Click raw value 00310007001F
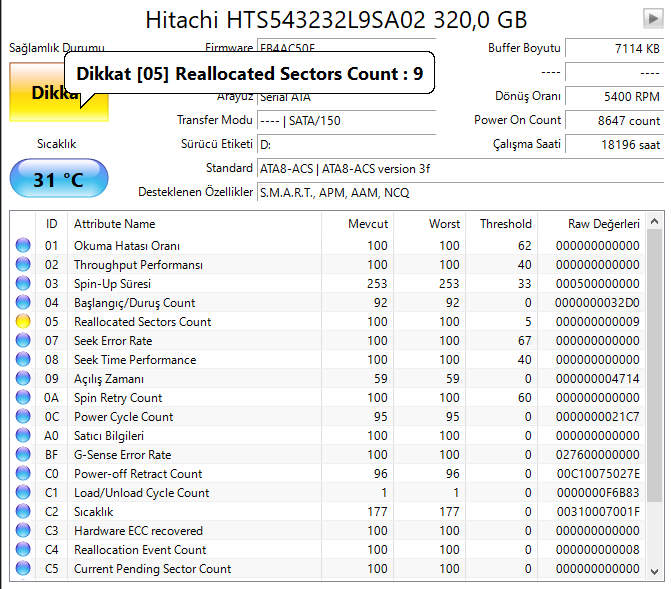Screen dimensions: 671x589 [x=597, y=512]
